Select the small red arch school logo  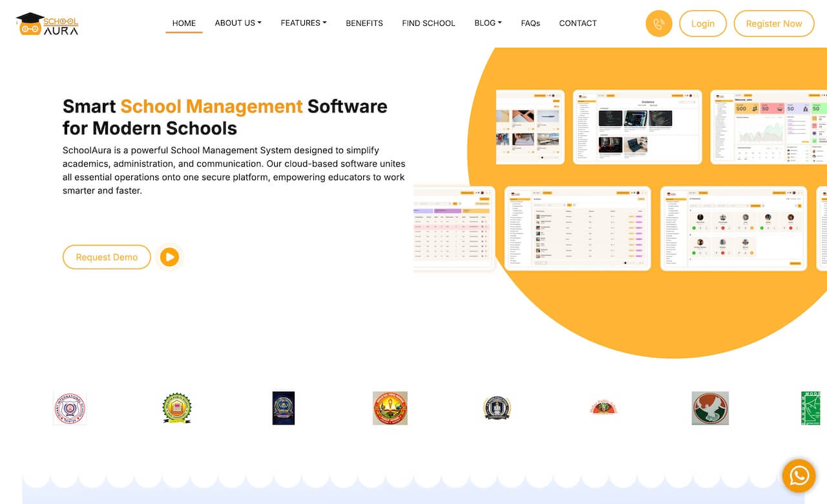(x=603, y=407)
